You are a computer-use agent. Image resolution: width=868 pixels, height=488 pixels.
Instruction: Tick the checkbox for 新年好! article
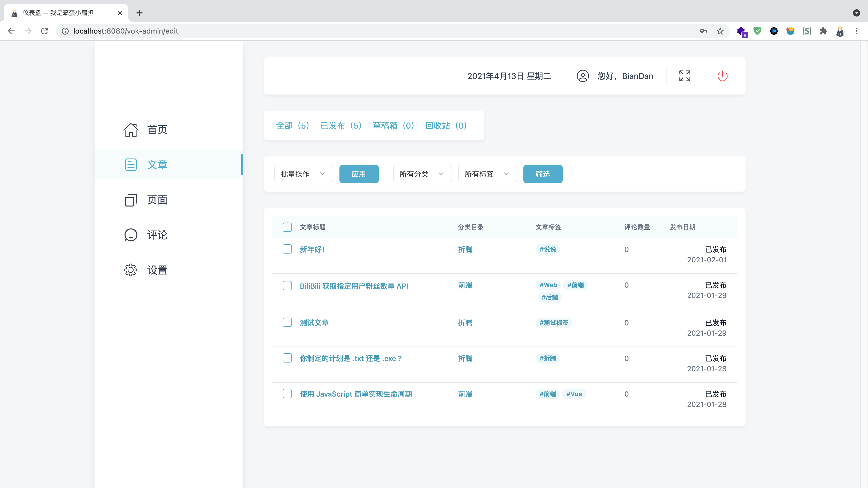287,249
